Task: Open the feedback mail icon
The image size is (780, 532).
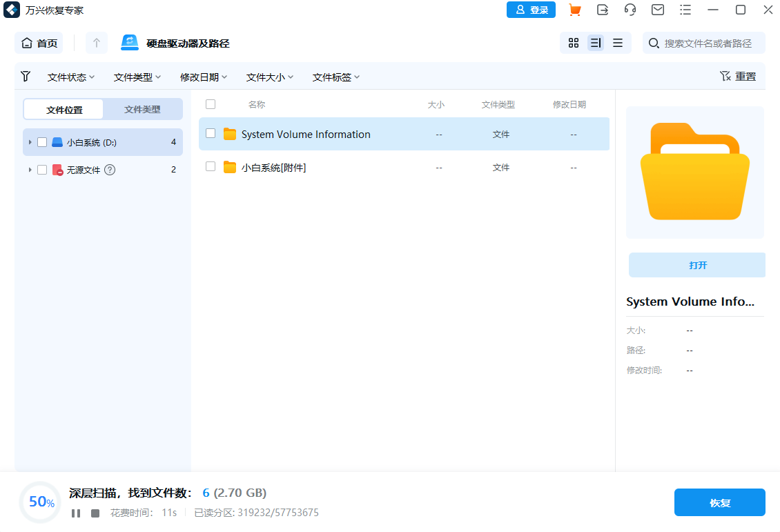Action: click(657, 10)
